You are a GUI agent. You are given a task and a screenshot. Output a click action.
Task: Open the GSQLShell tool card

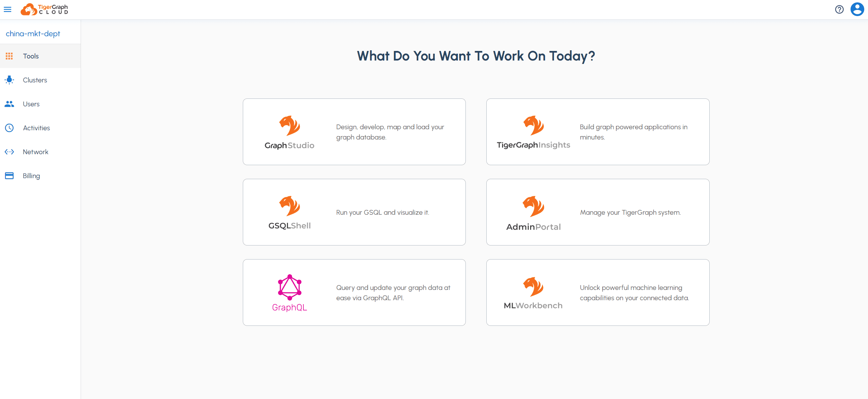[354, 212]
